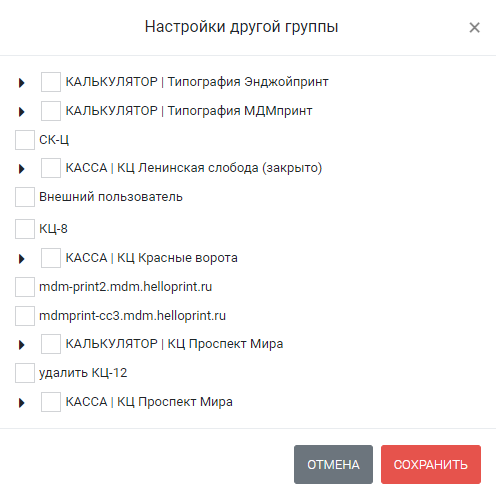Expand the КАЛЬКУЛЯТОР Типография Энджойпринт node
The height and width of the screenshot is (490, 496).
pyautogui.click(x=22, y=82)
